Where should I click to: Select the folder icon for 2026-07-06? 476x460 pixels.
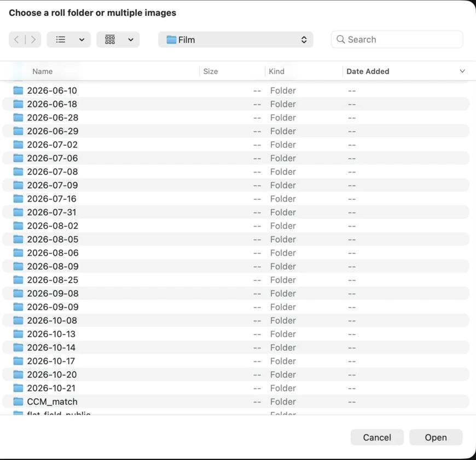point(18,158)
